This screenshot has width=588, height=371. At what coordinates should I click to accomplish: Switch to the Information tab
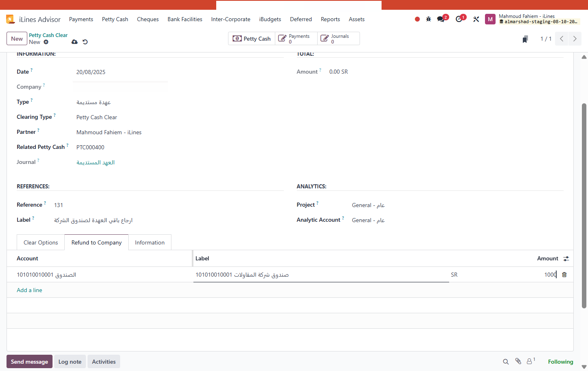150,242
